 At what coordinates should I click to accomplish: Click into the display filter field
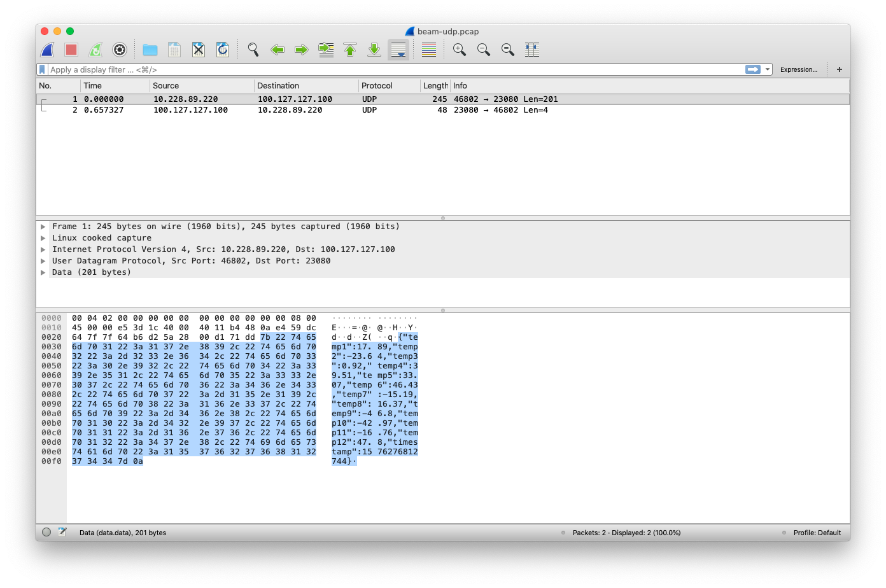395,69
